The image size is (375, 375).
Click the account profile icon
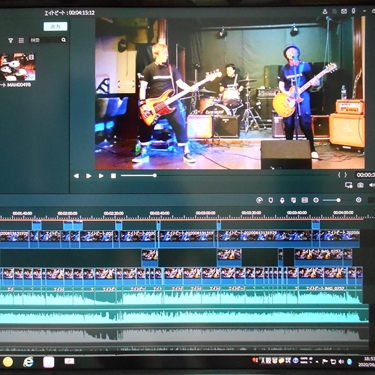pyautogui.click(x=325, y=11)
